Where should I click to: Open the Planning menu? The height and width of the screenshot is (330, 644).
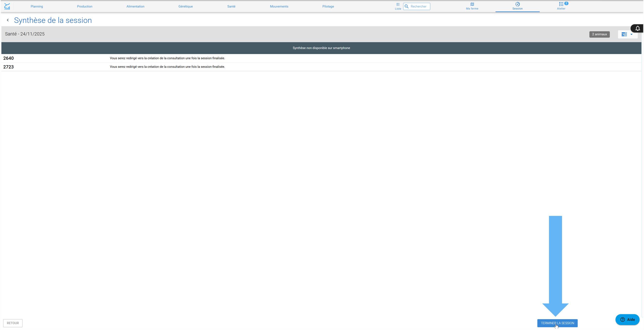(x=37, y=7)
